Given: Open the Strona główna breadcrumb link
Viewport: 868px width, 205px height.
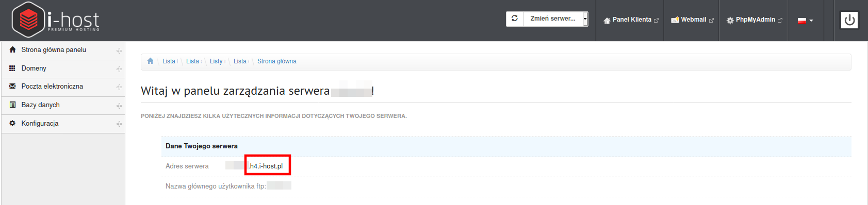Looking at the screenshot, I should point(277,61).
